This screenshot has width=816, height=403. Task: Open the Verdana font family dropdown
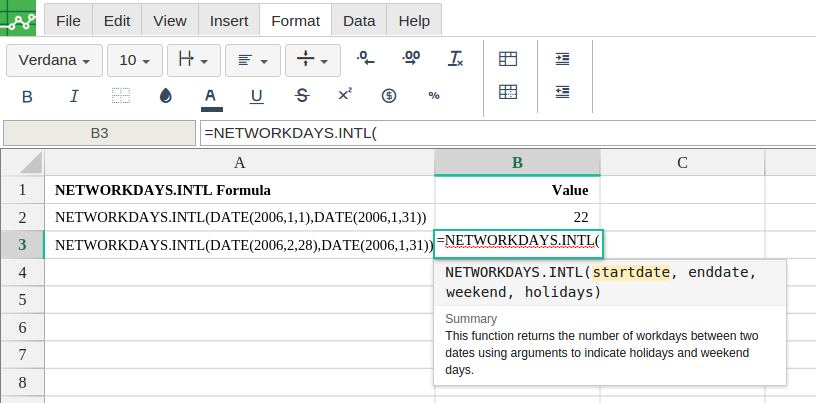pyautogui.click(x=54, y=60)
